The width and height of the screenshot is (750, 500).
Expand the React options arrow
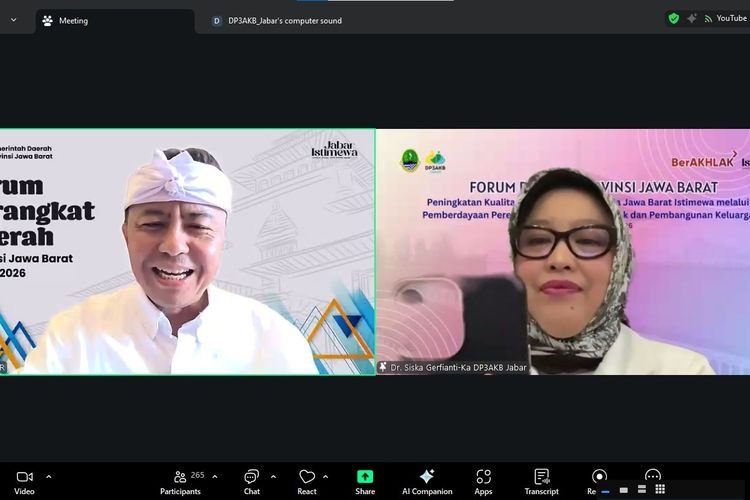pyautogui.click(x=326, y=477)
